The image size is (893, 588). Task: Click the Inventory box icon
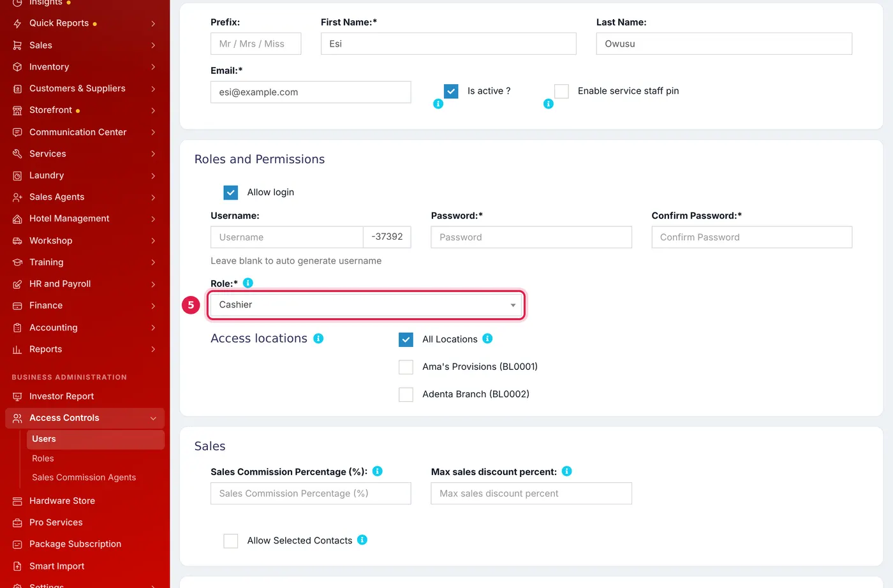[x=17, y=67]
